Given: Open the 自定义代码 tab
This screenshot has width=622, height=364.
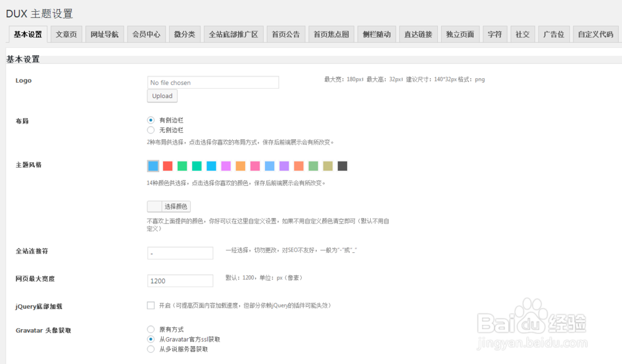Looking at the screenshot, I should pyautogui.click(x=595, y=34).
